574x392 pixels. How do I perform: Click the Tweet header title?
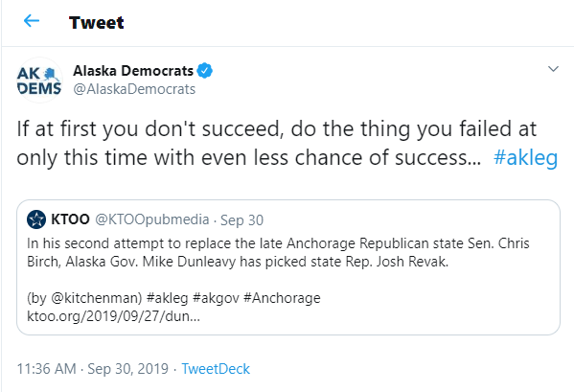coord(97,23)
